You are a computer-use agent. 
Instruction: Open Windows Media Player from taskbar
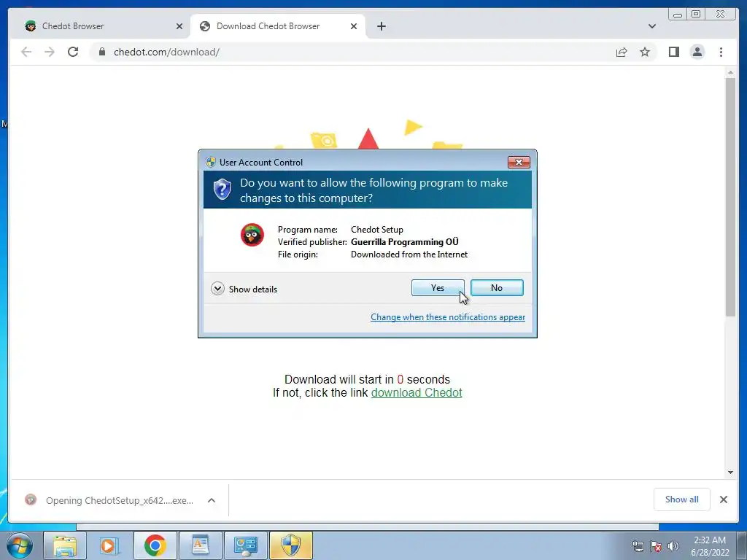pos(109,545)
